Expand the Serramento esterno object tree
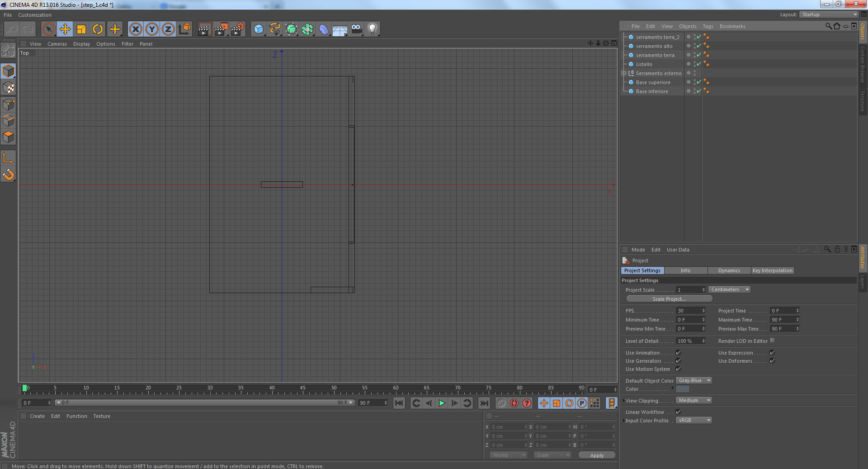The height and width of the screenshot is (469, 868). point(624,73)
